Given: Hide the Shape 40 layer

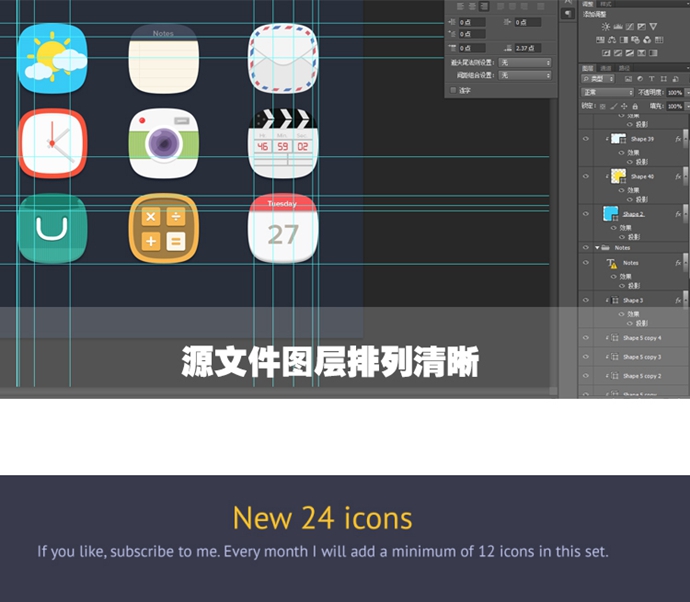Looking at the screenshot, I should point(586,176).
